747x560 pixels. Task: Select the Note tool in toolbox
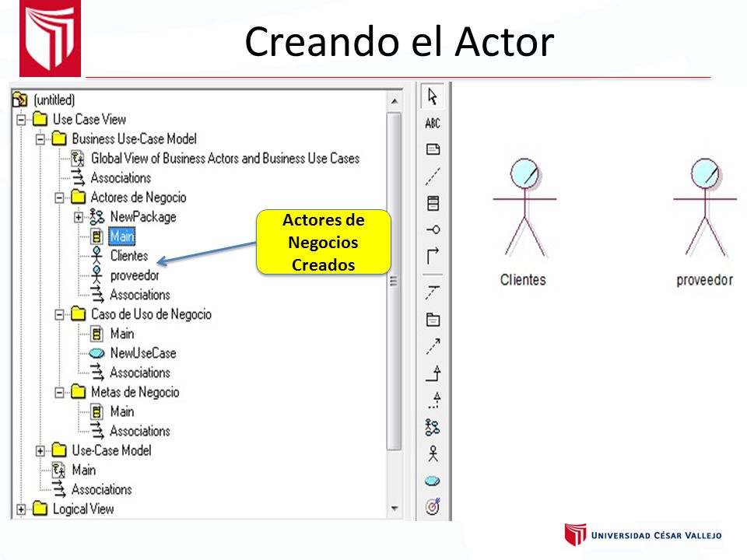point(433,149)
